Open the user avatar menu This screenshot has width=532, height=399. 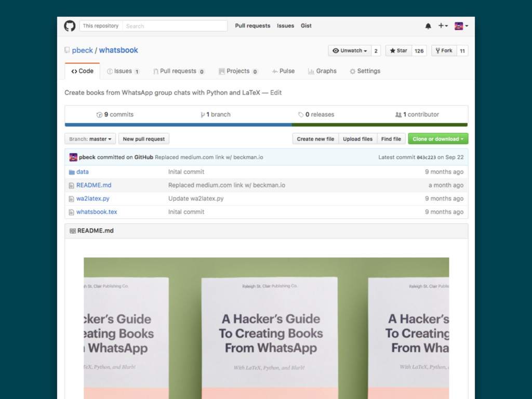point(461,26)
